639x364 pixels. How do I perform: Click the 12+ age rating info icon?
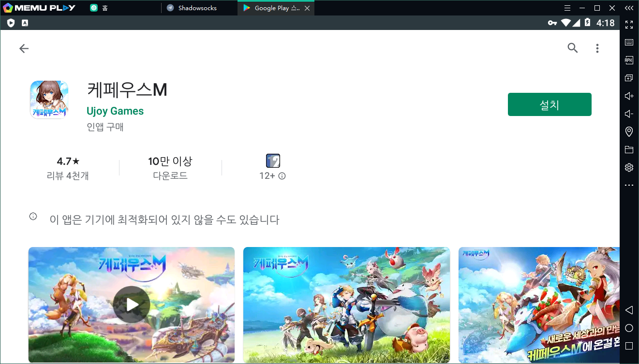tap(282, 176)
